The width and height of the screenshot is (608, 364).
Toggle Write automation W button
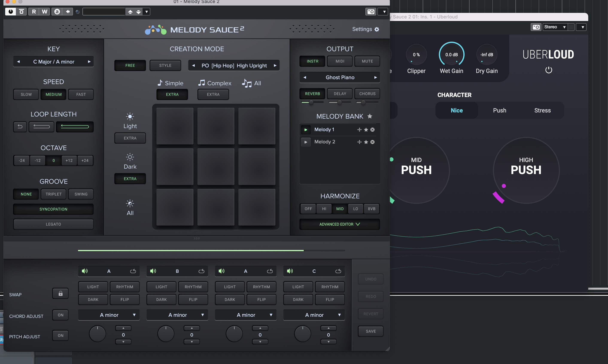[44, 12]
